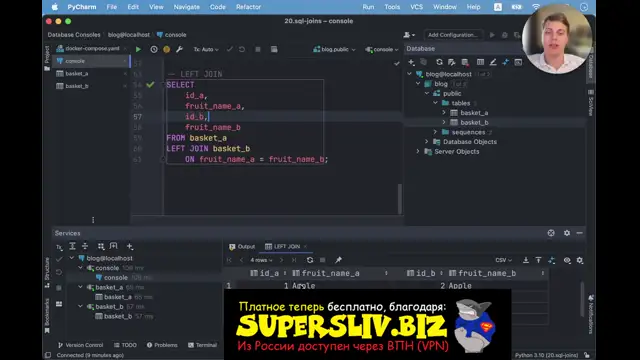Image resolution: width=640 pixels, height=360 pixels.
Task: Export result data download icon
Action: pyautogui.click(x=526, y=260)
